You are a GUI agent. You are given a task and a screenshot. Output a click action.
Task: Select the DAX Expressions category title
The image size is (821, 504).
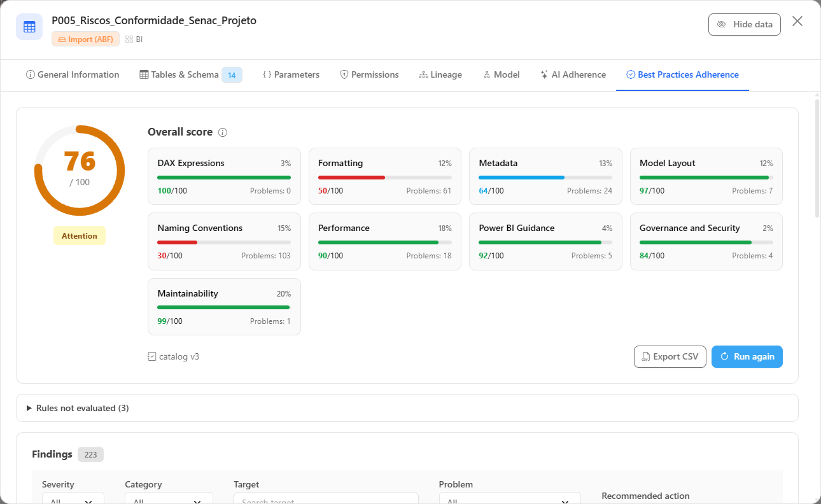(x=191, y=164)
